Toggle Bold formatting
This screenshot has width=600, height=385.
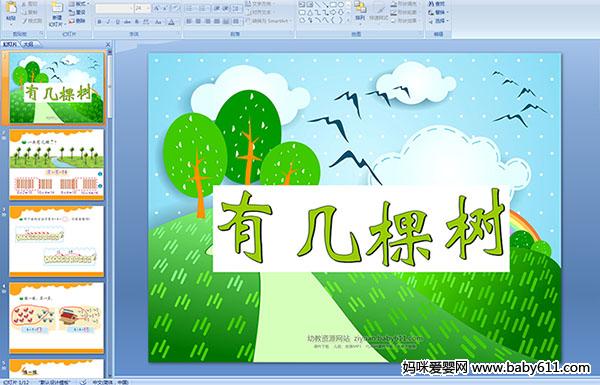point(99,22)
